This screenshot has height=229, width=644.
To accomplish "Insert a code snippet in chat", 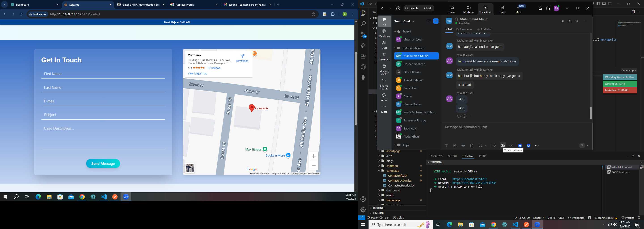I will tap(511, 146).
